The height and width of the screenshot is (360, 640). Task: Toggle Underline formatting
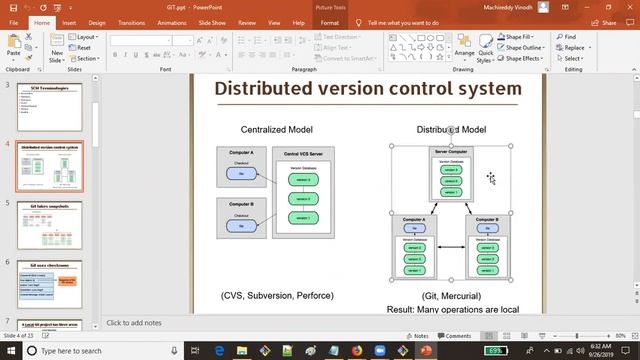(136, 55)
